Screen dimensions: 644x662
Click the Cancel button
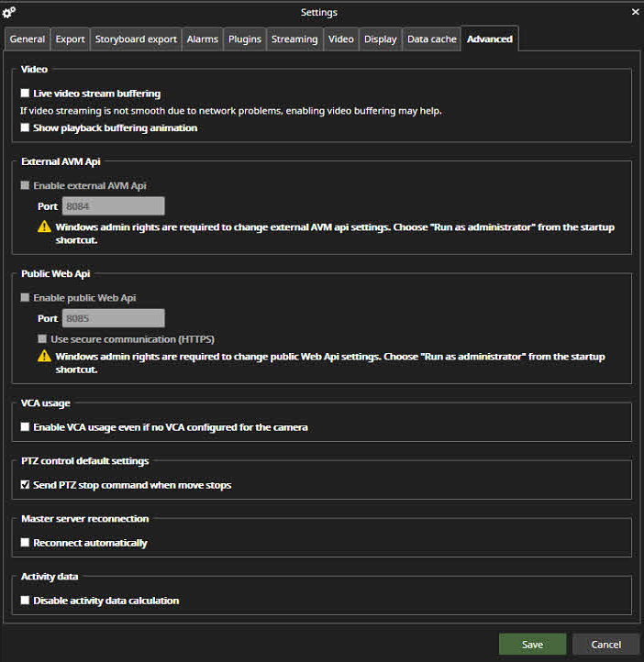[x=605, y=645]
